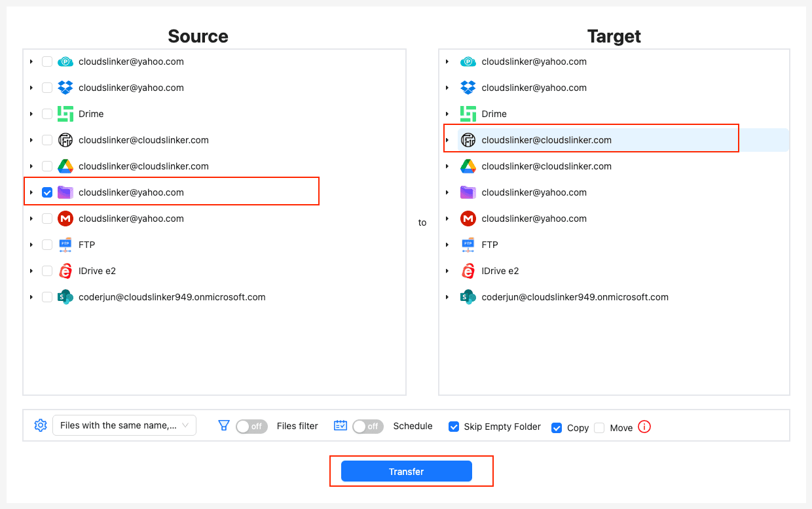The width and height of the screenshot is (812, 509).
Task: Check the Source FTP checkbox
Action: click(47, 245)
